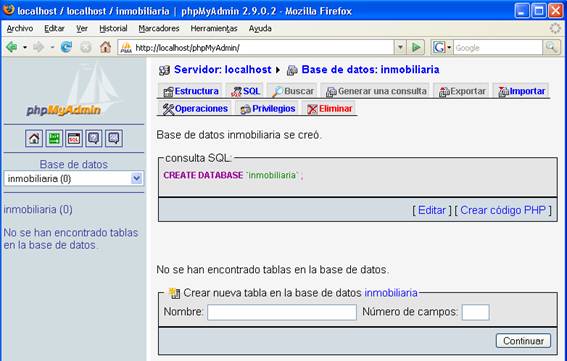Open the Historial menu
This screenshot has width=567, height=361.
(x=114, y=29)
